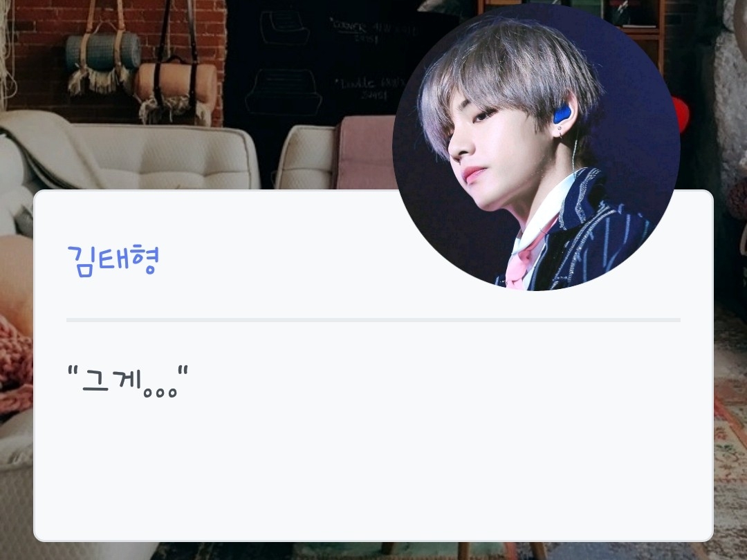Click the circular profile avatar photo
This screenshot has width=747, height=560.
coord(536,147)
